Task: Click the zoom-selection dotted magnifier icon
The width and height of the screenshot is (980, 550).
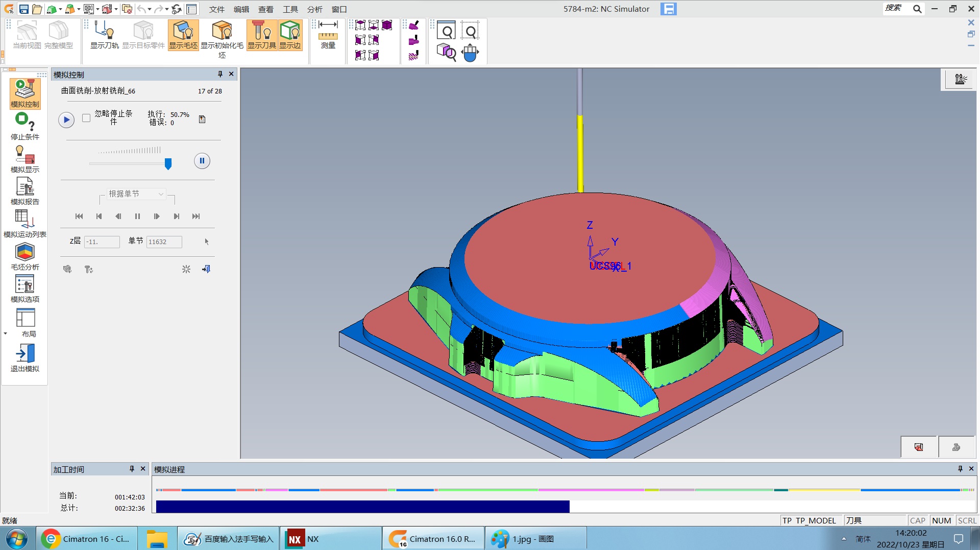Action: click(x=470, y=32)
